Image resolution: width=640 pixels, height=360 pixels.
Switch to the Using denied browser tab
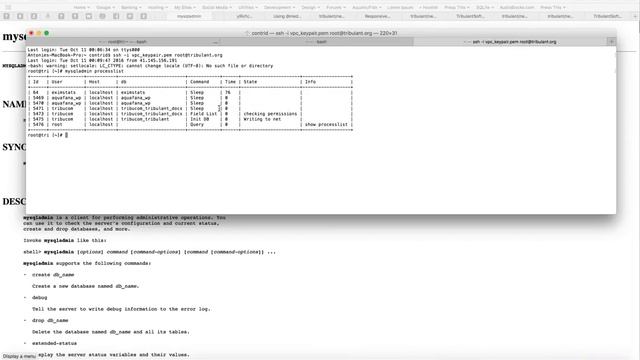(x=287, y=16)
